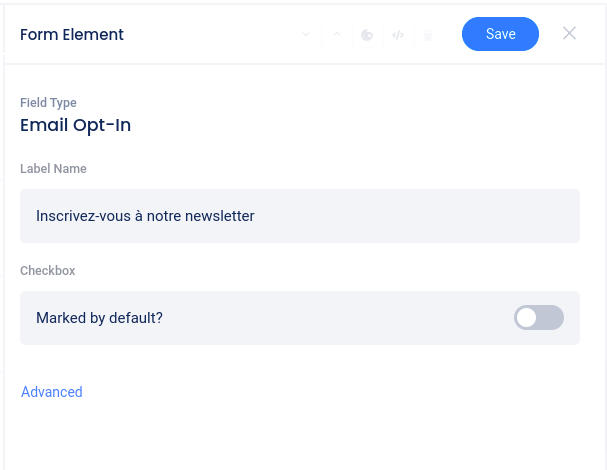Toggle the Marked by default switch
The height and width of the screenshot is (470, 607).
(x=539, y=318)
